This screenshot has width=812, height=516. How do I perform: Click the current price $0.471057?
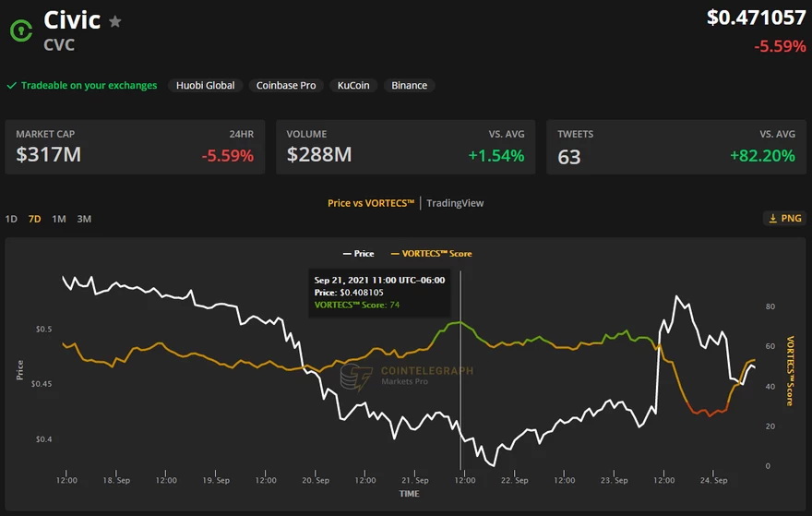[756, 18]
